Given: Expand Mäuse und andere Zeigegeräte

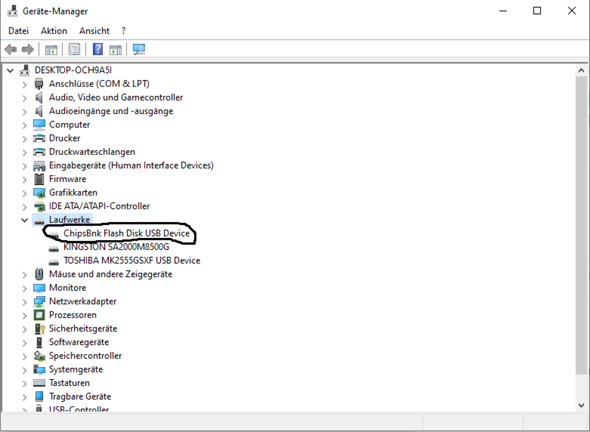Looking at the screenshot, I should pyautogui.click(x=24, y=275).
